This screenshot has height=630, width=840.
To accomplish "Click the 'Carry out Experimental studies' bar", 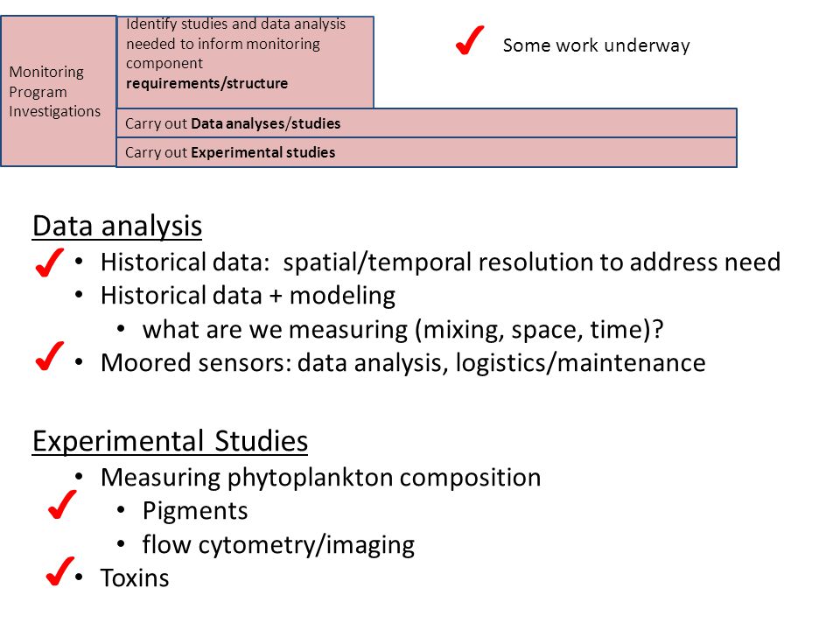I will [426, 152].
